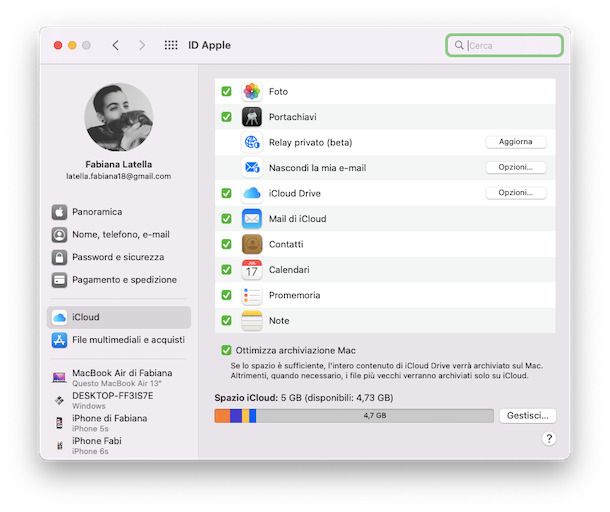The width and height of the screenshot is (610, 512).
Task: Click the gray 4,7 GB free space bar
Action: tap(375, 416)
